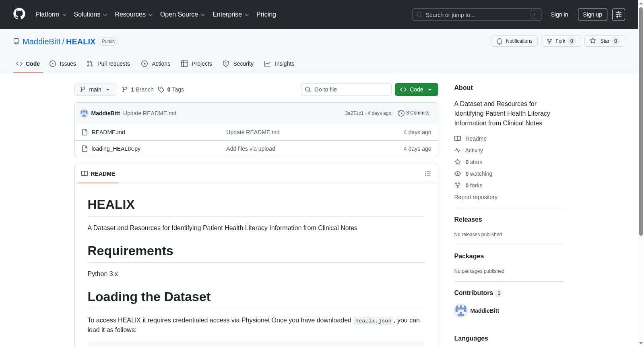This screenshot has width=644, height=347.
Task: Click the Report repository link
Action: (x=476, y=197)
